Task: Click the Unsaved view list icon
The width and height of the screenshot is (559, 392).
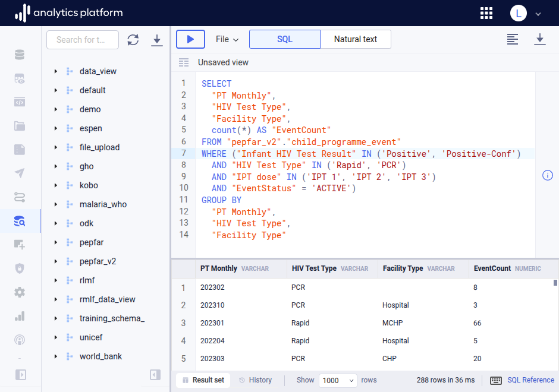Action: (184, 63)
